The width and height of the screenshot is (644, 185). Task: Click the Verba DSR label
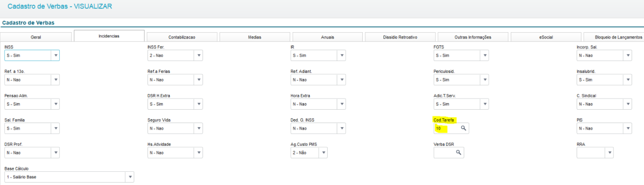pyautogui.click(x=443, y=144)
